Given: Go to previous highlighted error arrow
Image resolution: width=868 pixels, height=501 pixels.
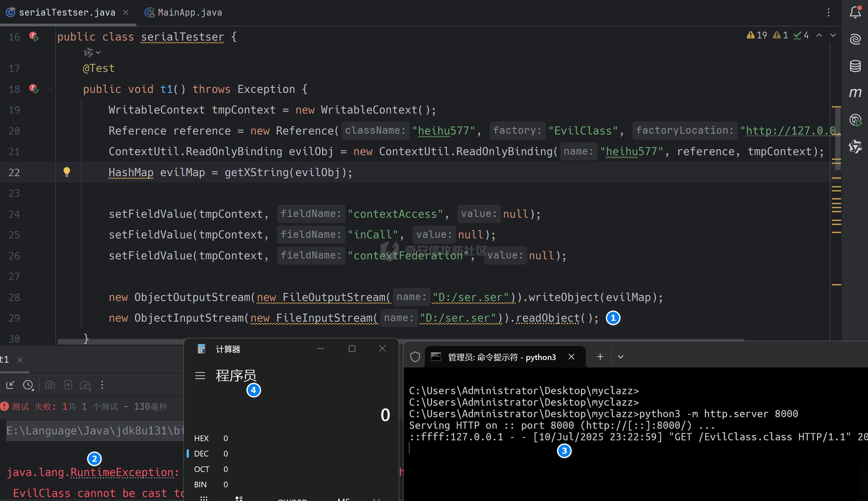Looking at the screenshot, I should [x=819, y=35].
